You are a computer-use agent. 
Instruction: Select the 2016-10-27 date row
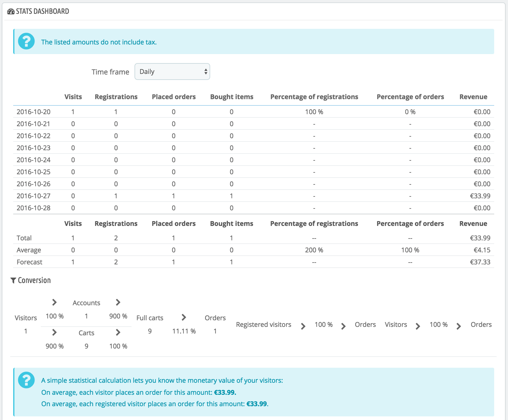tap(34, 196)
